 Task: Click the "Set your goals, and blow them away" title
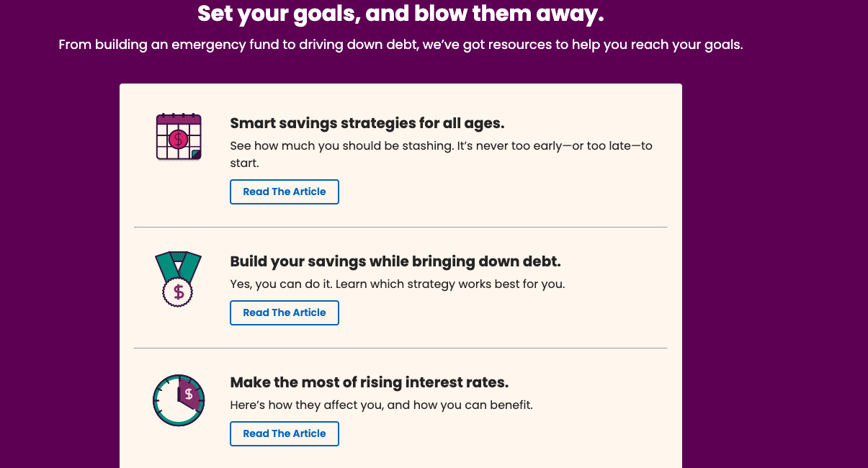click(x=401, y=14)
